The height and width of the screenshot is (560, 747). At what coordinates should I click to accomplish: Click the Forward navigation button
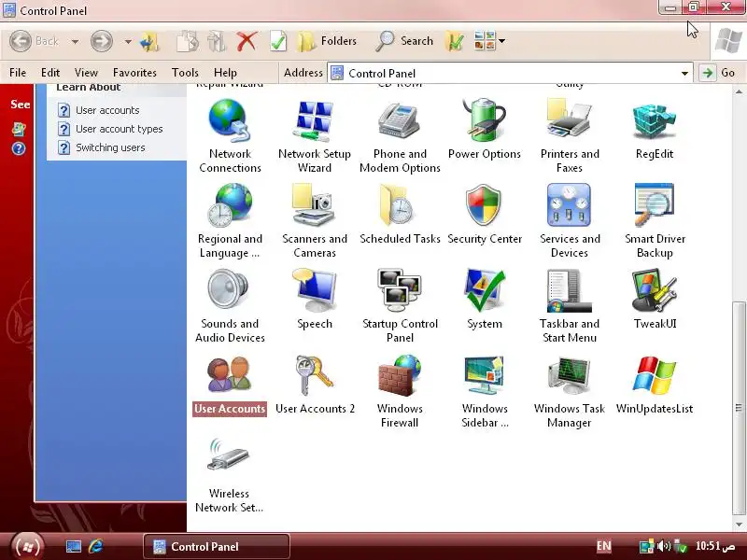(x=102, y=41)
